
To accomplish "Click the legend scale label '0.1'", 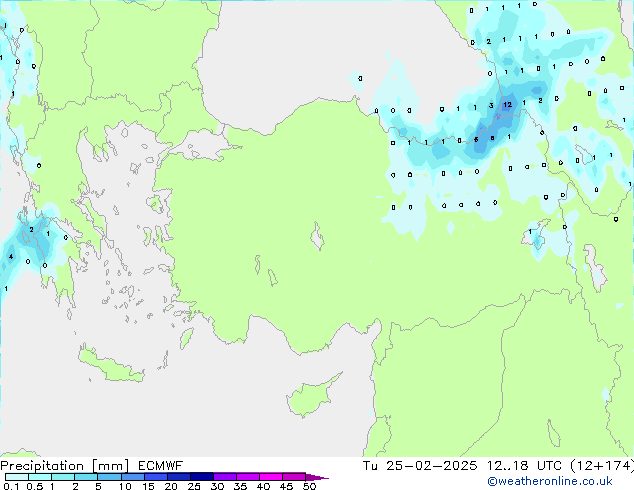I will [11, 486].
